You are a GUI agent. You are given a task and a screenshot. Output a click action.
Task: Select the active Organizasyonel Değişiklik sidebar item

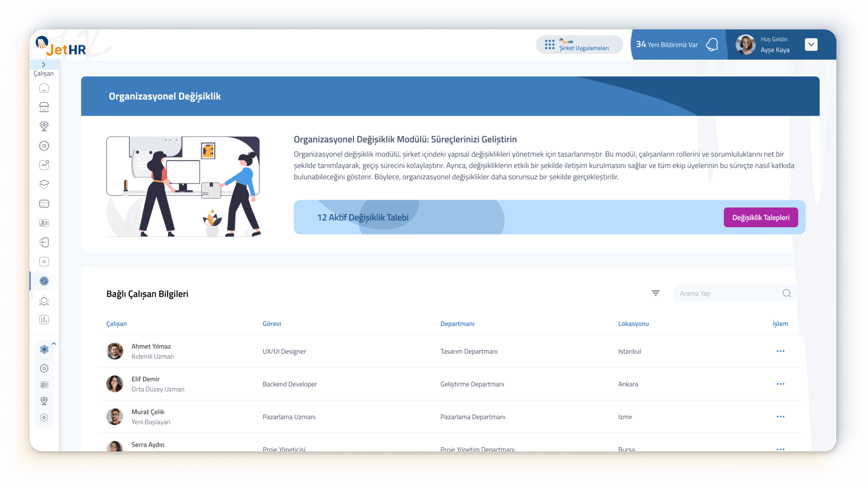[44, 281]
